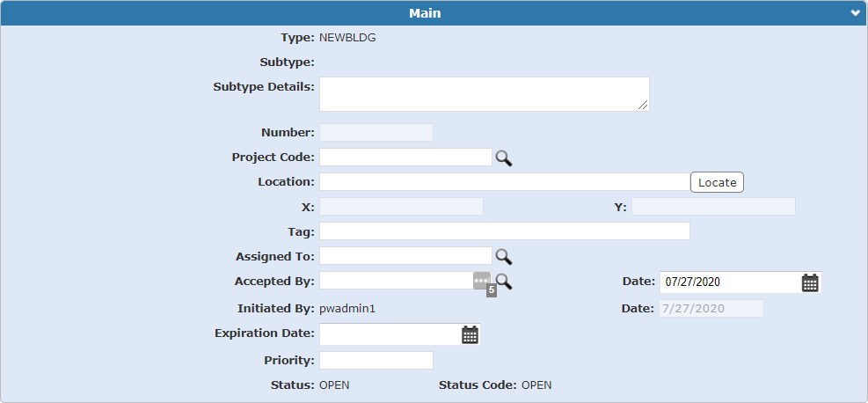The height and width of the screenshot is (403, 868).
Task: Click inside the Location text field
Action: pos(504,182)
